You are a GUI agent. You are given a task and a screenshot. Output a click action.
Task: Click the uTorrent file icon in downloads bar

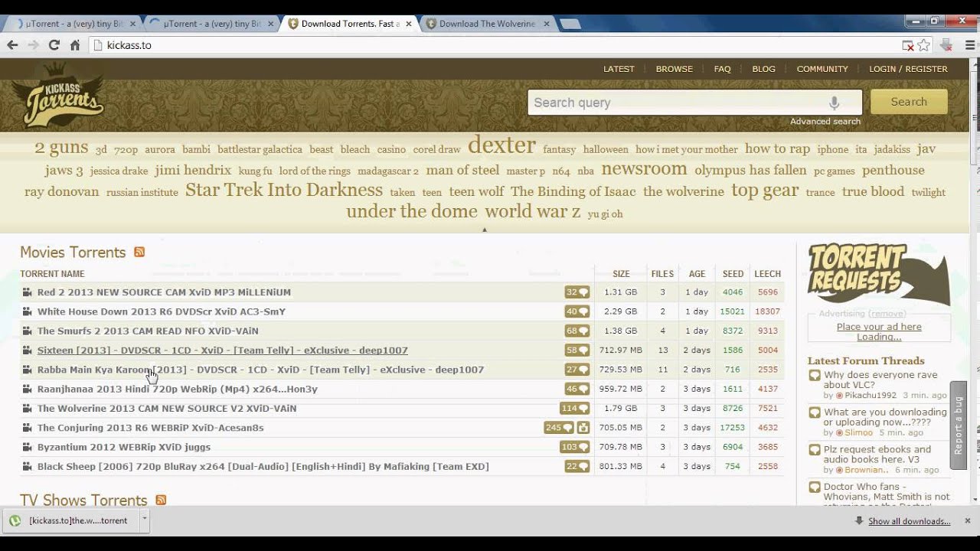[15, 520]
